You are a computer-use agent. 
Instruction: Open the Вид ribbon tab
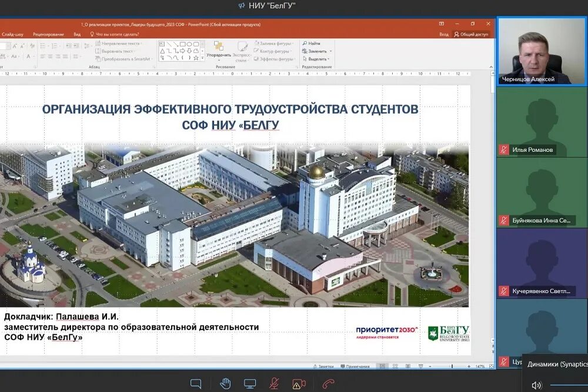[77, 34]
